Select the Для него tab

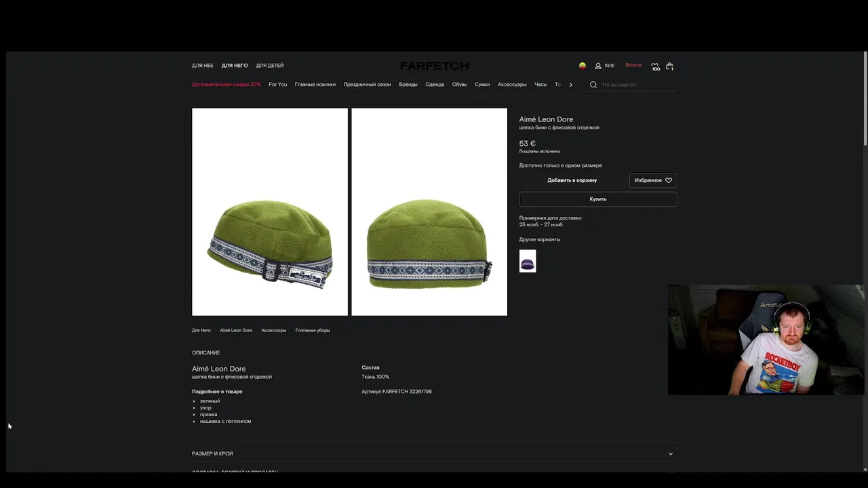click(x=235, y=66)
